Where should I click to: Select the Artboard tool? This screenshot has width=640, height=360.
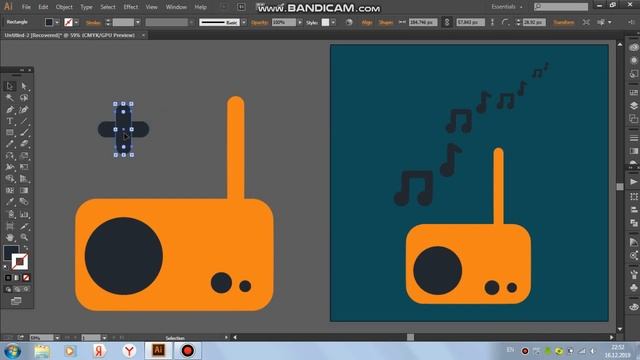[10, 226]
